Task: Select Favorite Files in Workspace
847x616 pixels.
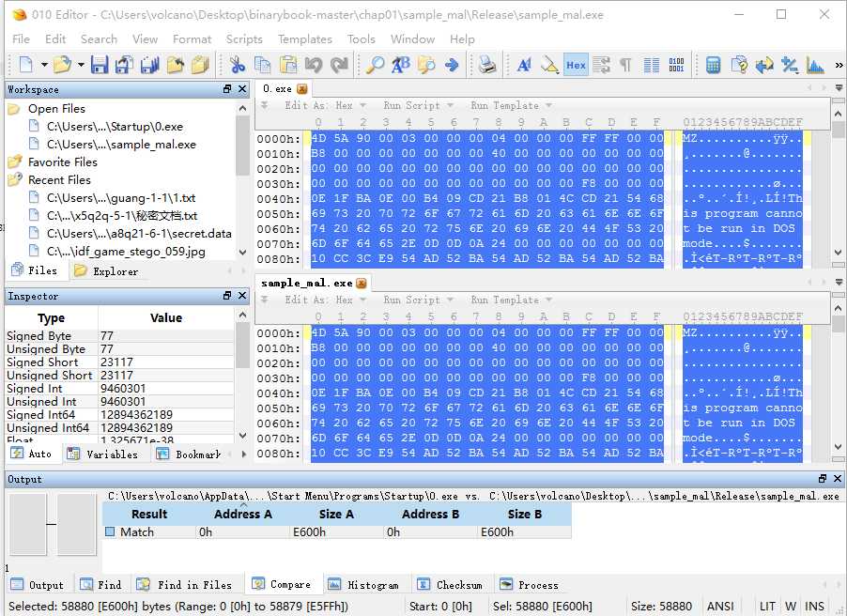Action: (x=63, y=162)
